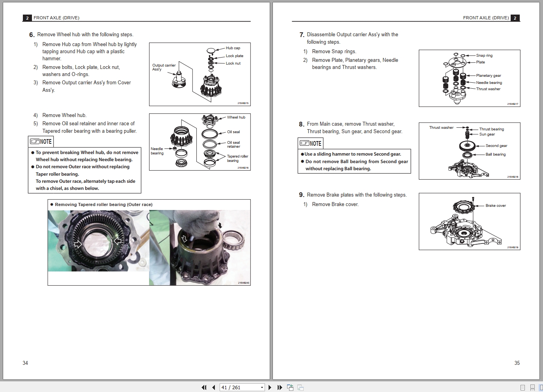The height and width of the screenshot is (392, 543).
Task: Click the 'Plate' label in planetary diagram
Action: (x=480, y=62)
